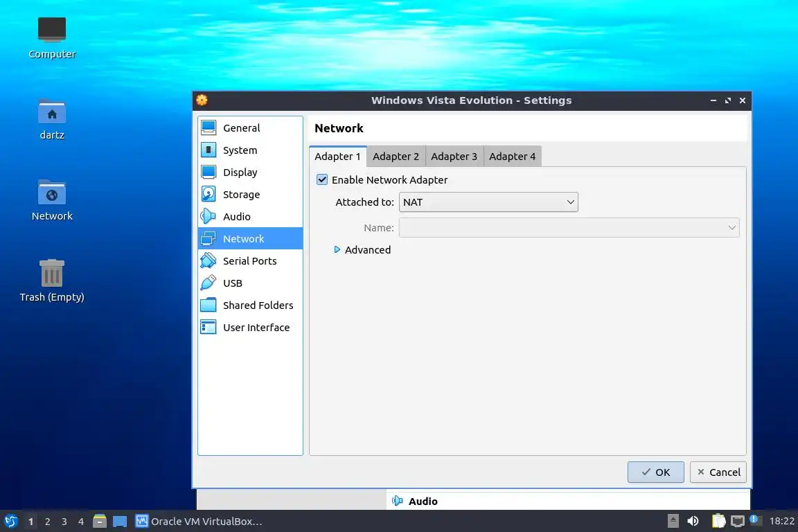Select the Display label in the sidebar

(240, 172)
